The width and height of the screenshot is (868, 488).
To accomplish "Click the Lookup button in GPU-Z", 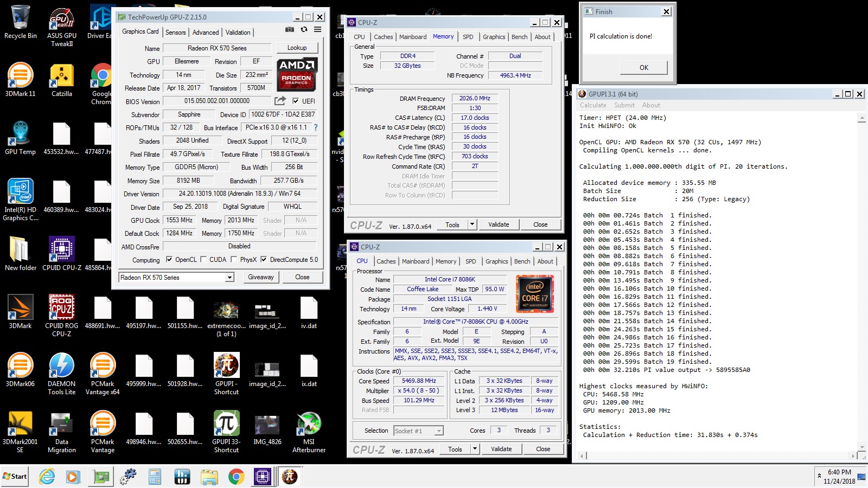I will click(x=297, y=48).
